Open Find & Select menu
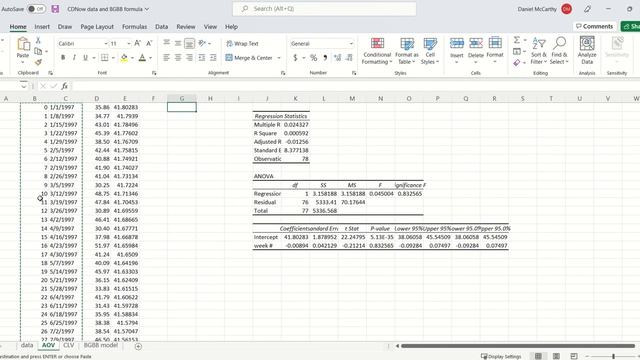This screenshot has height=360, width=640. point(559,51)
